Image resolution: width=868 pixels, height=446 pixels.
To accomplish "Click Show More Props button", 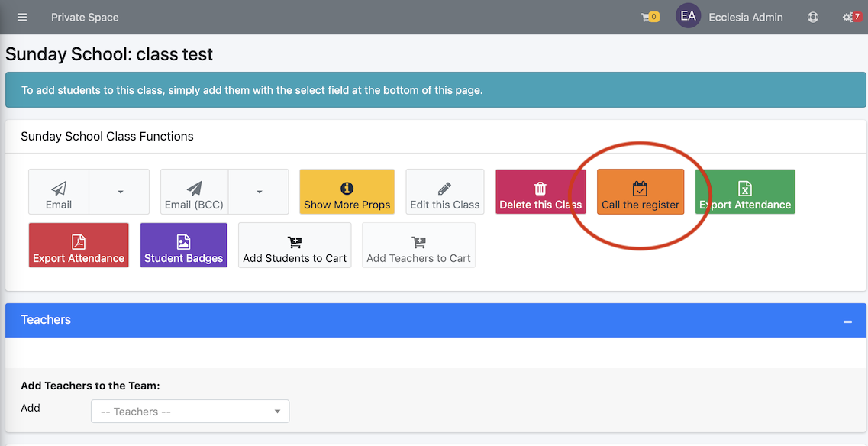I will point(347,192).
